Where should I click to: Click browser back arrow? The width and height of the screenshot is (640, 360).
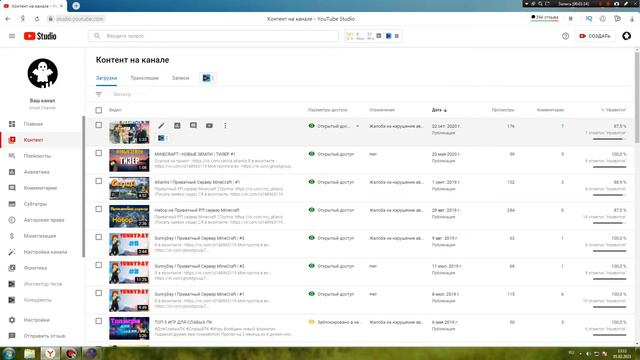click(x=8, y=19)
